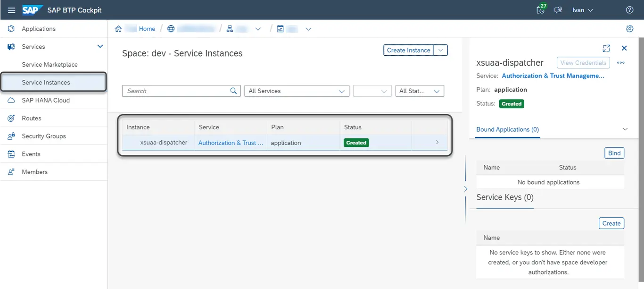
Task: Open the All Services filter dropdown
Action: coord(297,91)
